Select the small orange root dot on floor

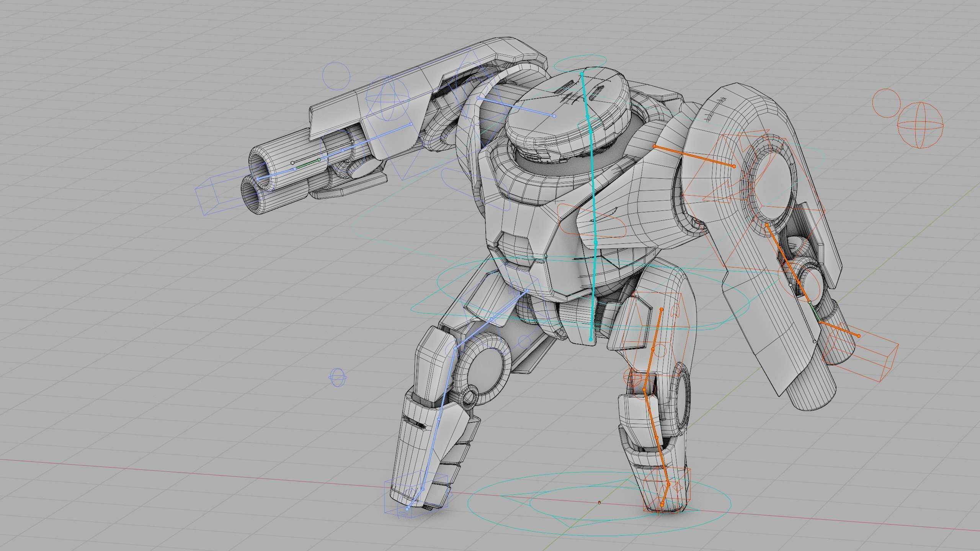pos(599,503)
